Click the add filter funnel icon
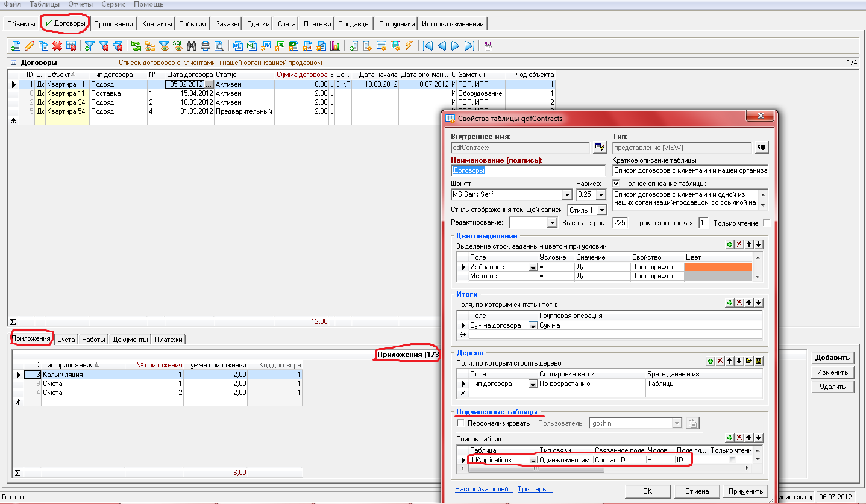The height and width of the screenshot is (504, 866). (90, 46)
